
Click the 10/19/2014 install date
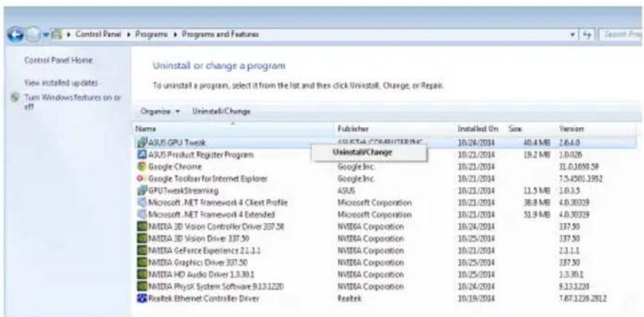coord(476,299)
